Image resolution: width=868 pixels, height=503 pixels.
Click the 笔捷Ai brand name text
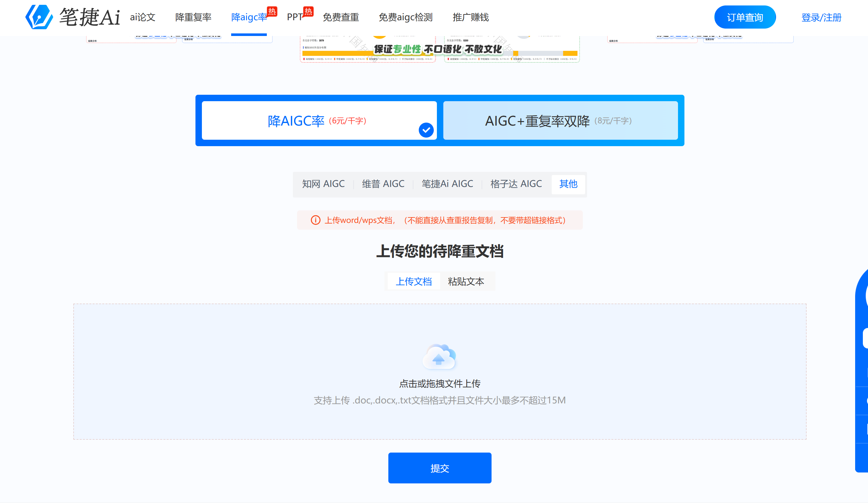click(x=90, y=17)
